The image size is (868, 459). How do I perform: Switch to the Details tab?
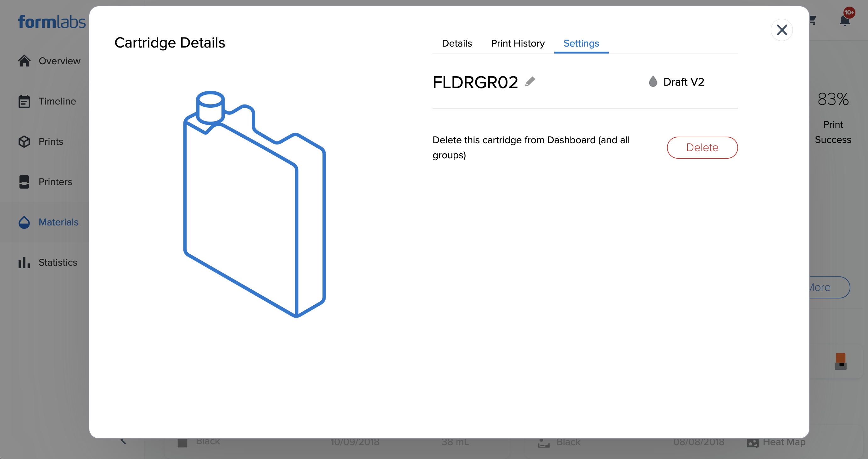tap(456, 43)
